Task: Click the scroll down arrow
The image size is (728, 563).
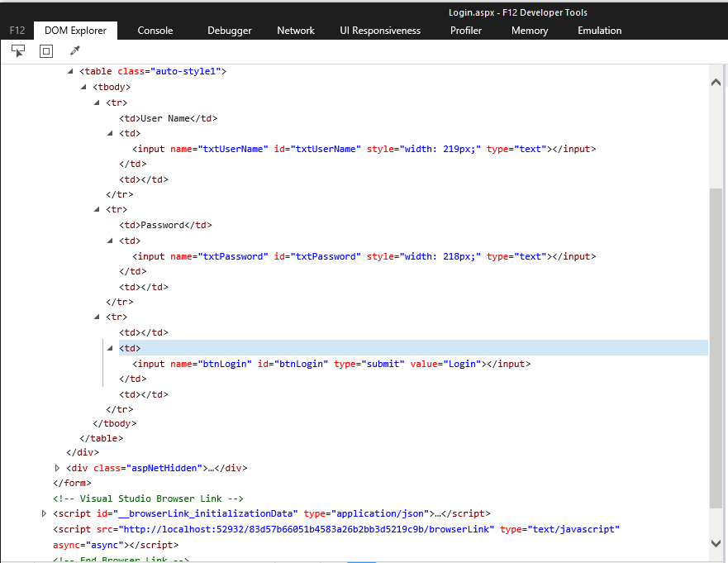Action: coord(716,542)
